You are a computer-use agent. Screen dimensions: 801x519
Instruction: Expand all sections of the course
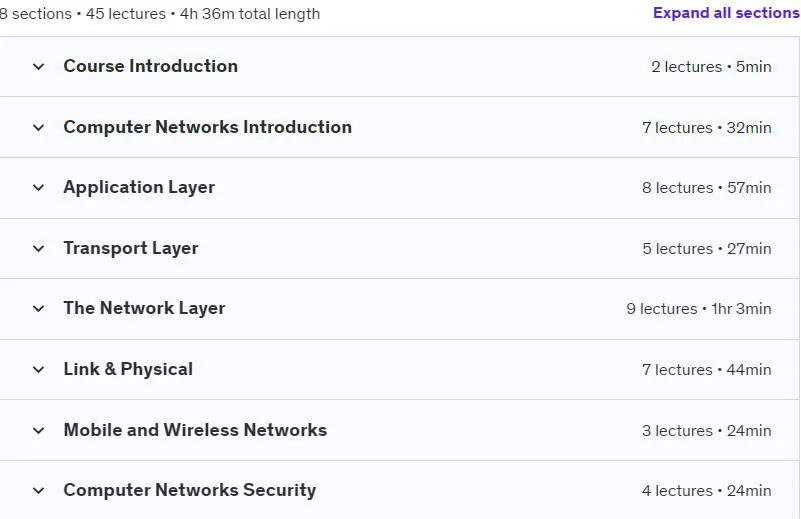726,13
